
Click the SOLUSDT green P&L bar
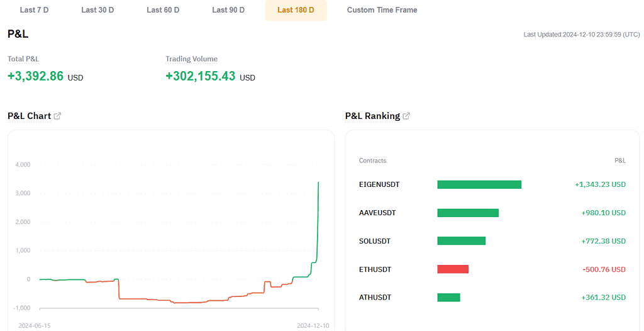click(461, 241)
